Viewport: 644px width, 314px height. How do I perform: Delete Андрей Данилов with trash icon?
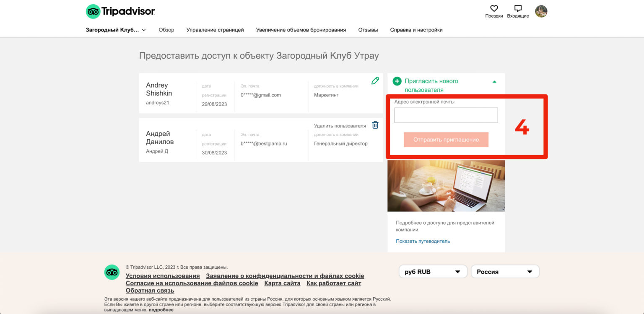click(x=375, y=125)
